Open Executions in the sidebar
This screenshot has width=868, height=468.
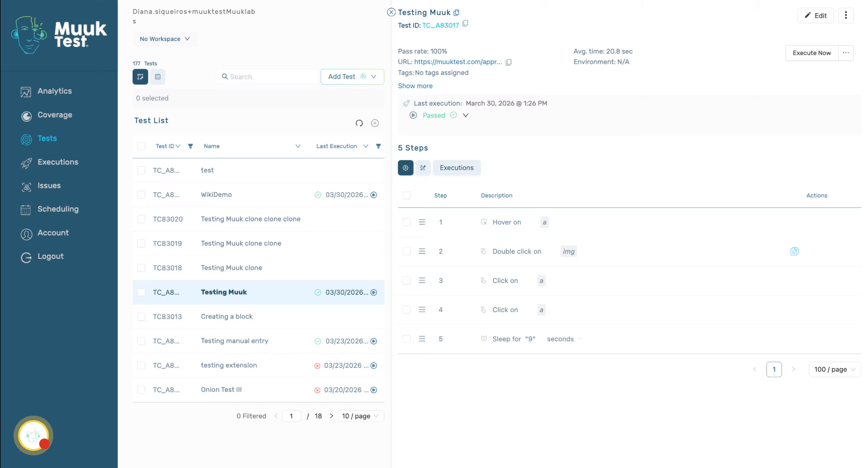[x=49, y=162]
